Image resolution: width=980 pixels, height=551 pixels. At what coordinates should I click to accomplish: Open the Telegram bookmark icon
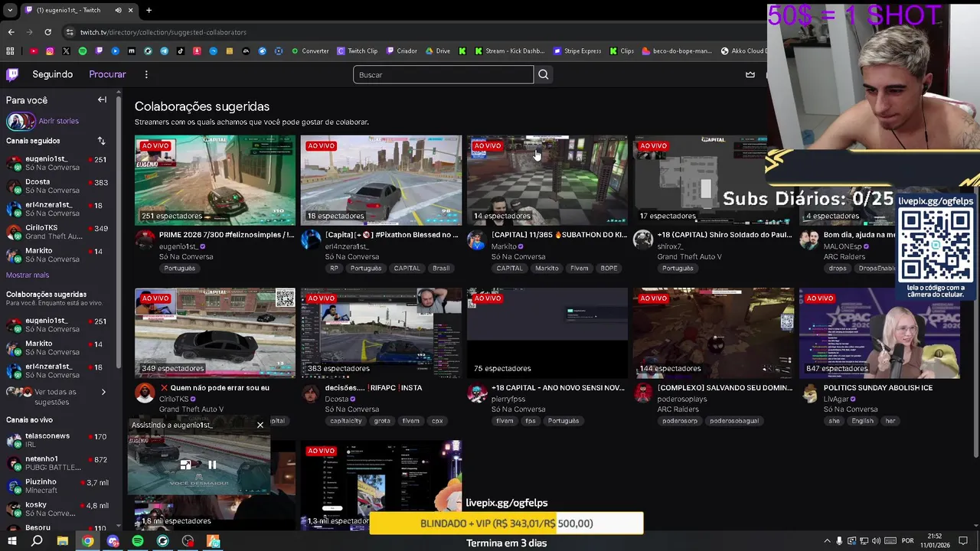tap(165, 51)
